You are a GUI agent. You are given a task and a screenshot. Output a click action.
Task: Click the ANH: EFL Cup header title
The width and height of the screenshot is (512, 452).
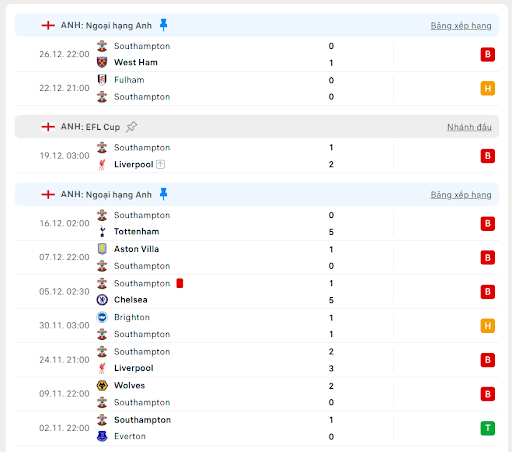tap(90, 127)
